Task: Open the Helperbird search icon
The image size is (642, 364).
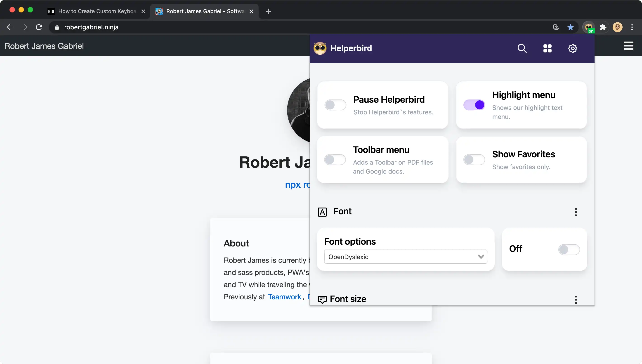Action: coord(522,48)
